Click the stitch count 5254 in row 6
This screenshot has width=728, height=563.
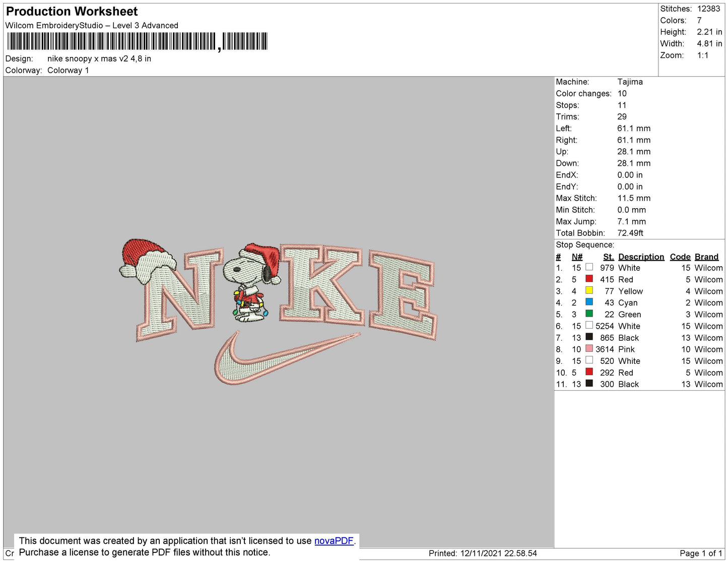(605, 326)
